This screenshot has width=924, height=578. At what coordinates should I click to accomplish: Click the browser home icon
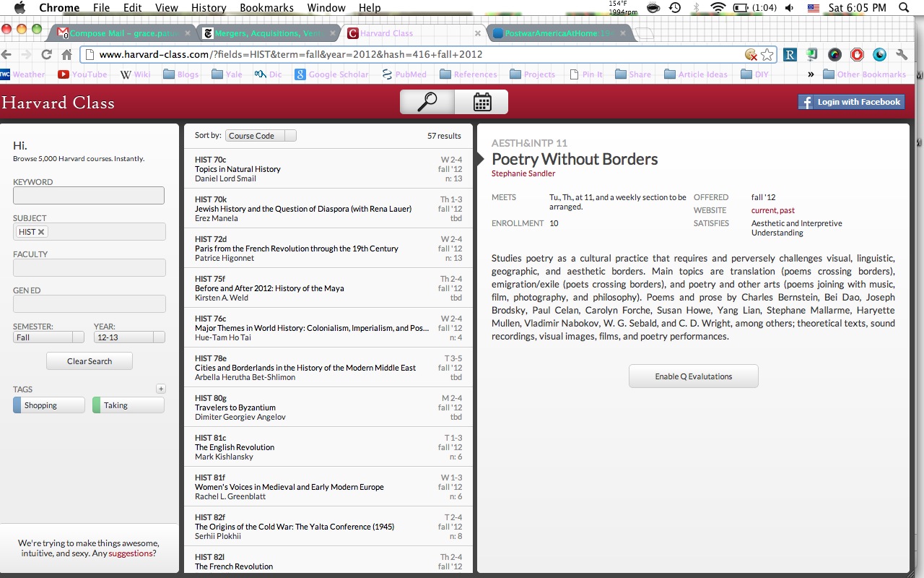pyautogui.click(x=66, y=54)
